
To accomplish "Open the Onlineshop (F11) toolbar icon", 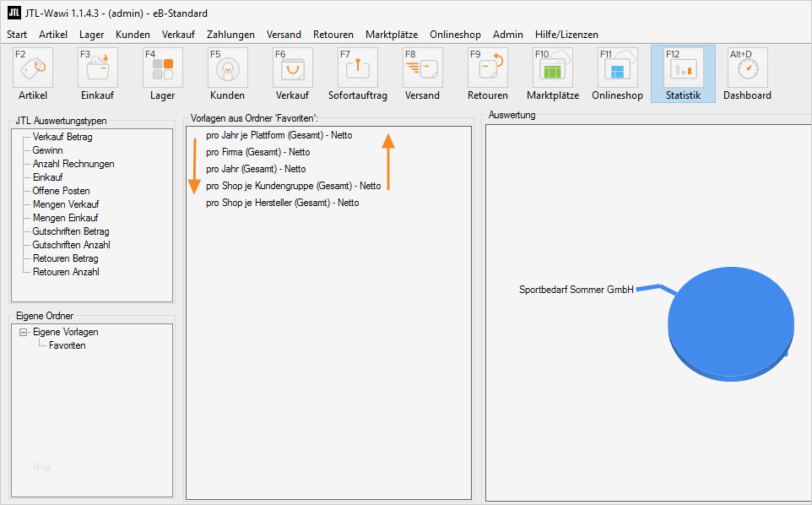I will click(617, 68).
